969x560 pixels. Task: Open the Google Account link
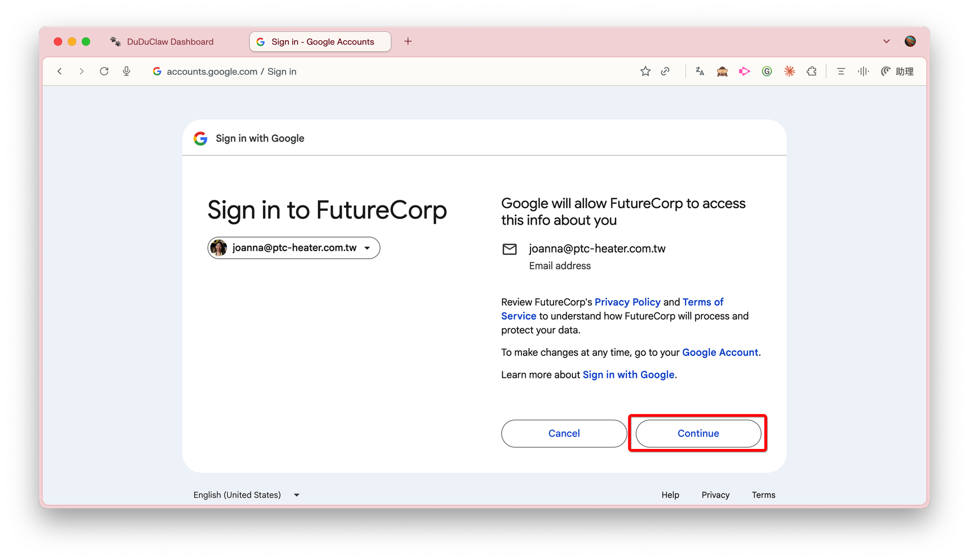click(x=720, y=352)
